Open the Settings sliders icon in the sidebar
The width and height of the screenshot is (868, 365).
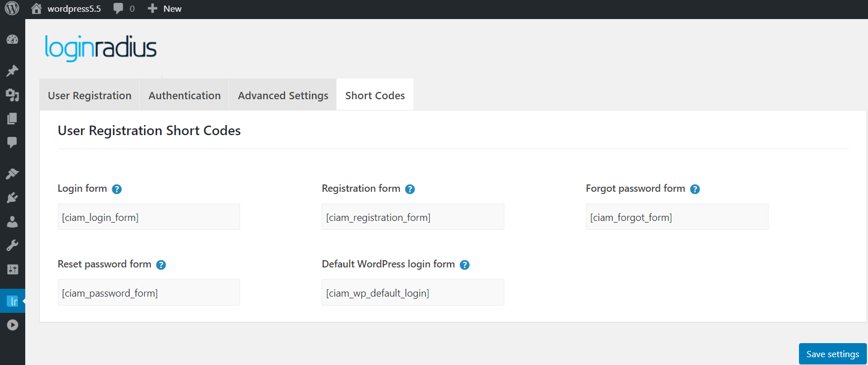[x=12, y=269]
